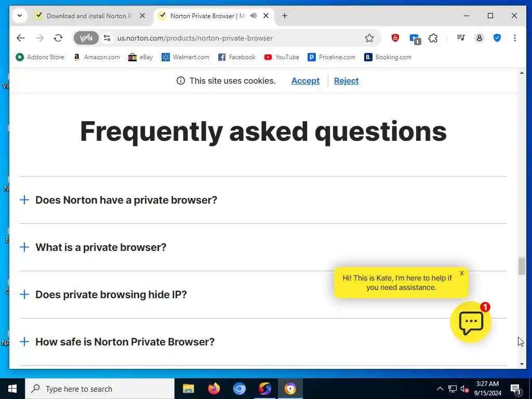The image size is (532, 399).
Task: Open a new browser tab
Action: [x=285, y=16]
